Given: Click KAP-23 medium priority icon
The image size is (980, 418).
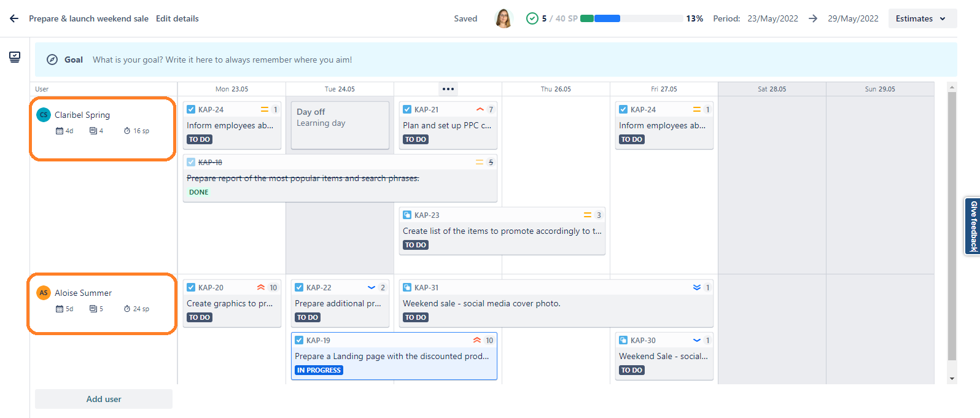Looking at the screenshot, I should pos(588,215).
